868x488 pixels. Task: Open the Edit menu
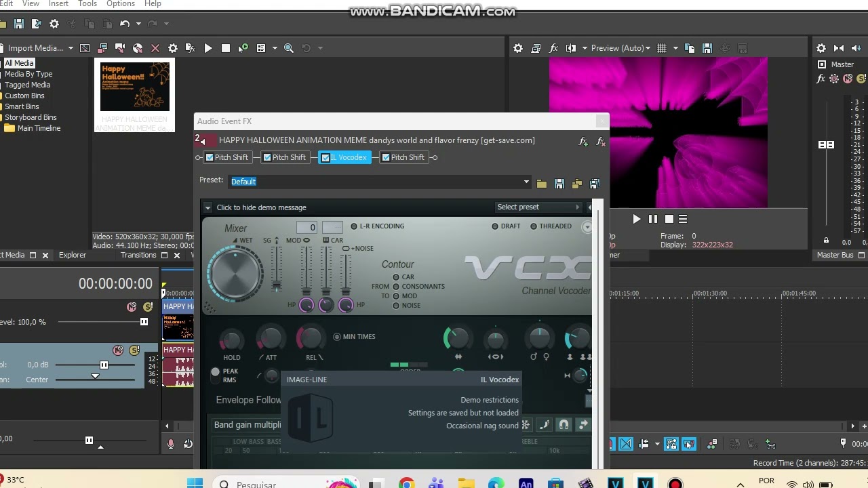[x=6, y=4]
